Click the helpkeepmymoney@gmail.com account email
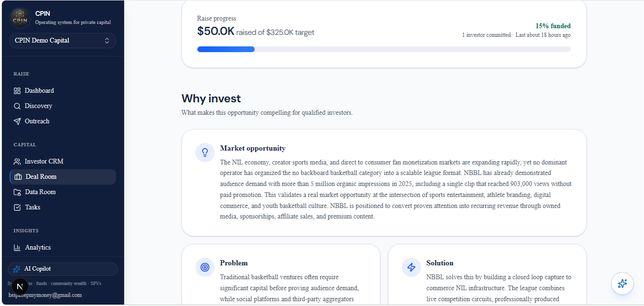Image resolution: width=644 pixels, height=306 pixels. pyautogui.click(x=45, y=295)
